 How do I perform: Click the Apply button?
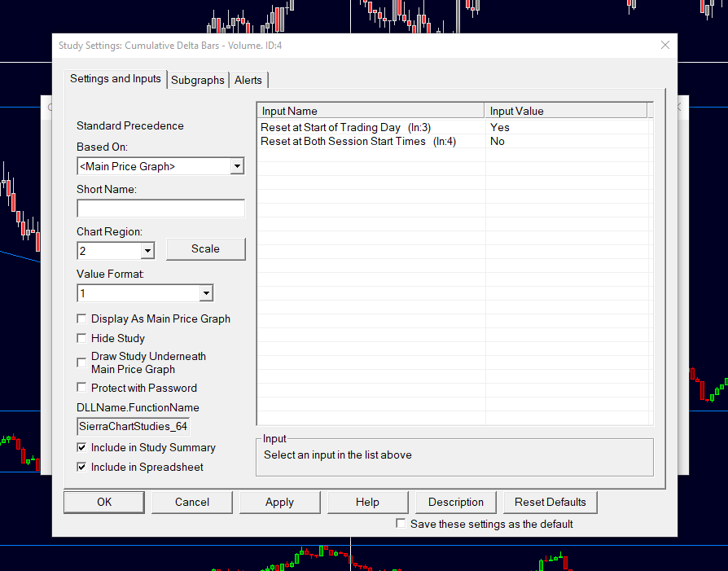pyautogui.click(x=279, y=503)
